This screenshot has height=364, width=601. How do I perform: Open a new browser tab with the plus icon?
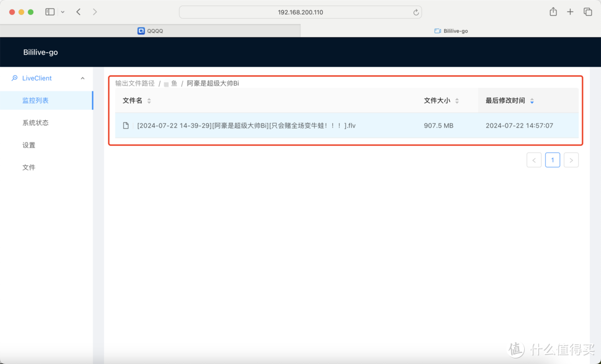[x=570, y=11]
